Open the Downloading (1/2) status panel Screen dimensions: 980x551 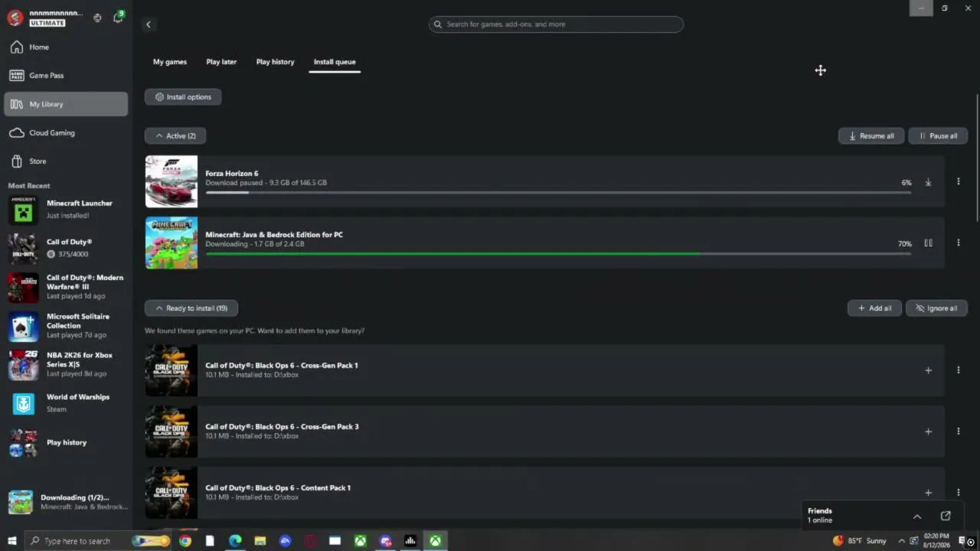pyautogui.click(x=66, y=502)
